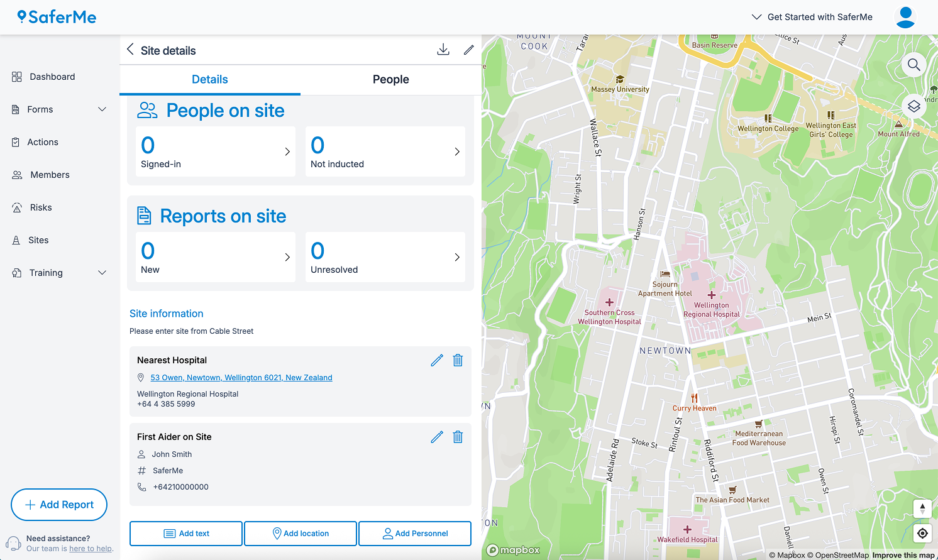Reset map bearing with compass control
Screen dimensions: 938x560
(922, 508)
